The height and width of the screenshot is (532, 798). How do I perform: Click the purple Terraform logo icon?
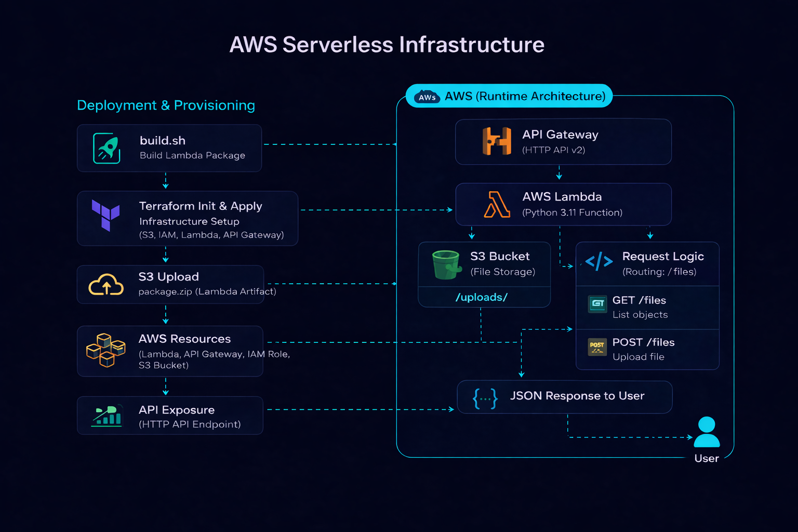105,215
